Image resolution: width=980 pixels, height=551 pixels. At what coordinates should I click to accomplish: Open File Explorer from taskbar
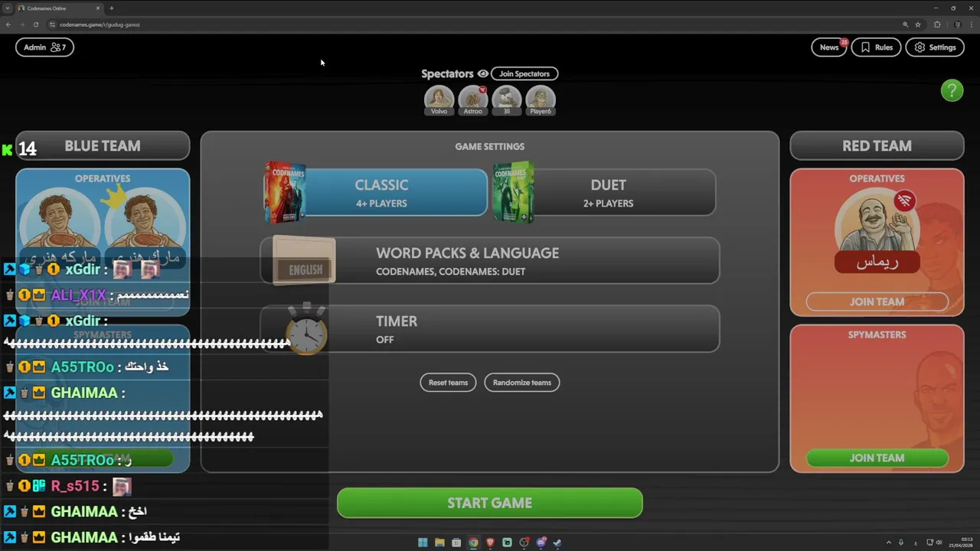[439, 543]
